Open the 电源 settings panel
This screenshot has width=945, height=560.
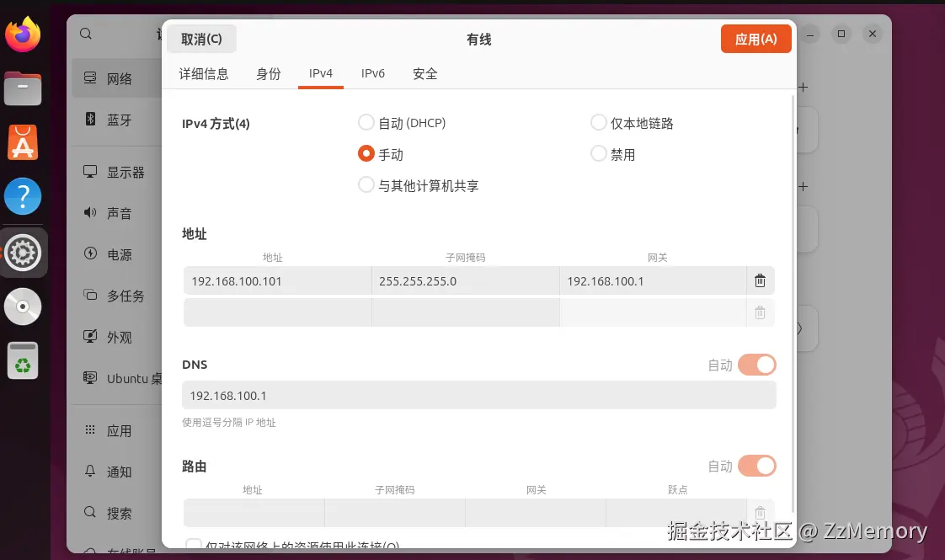pos(119,253)
